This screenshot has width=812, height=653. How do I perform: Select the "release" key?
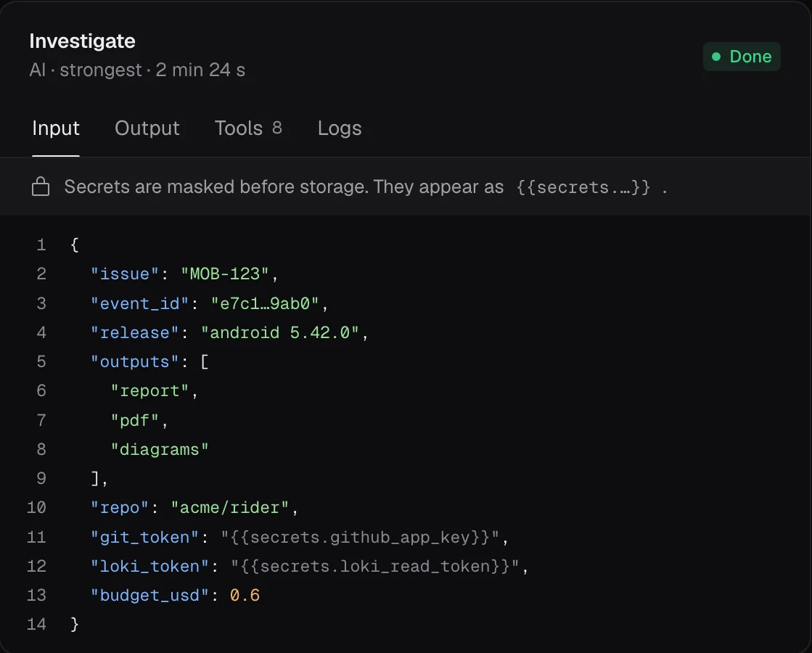coord(134,332)
